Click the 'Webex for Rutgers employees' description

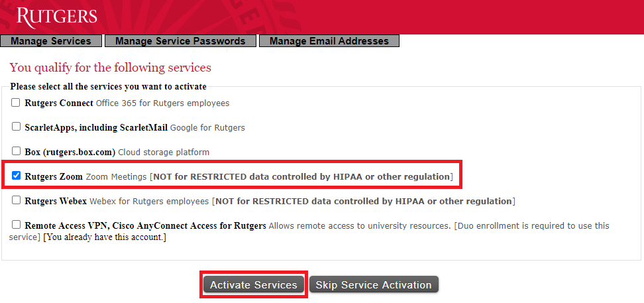pyautogui.click(x=149, y=201)
